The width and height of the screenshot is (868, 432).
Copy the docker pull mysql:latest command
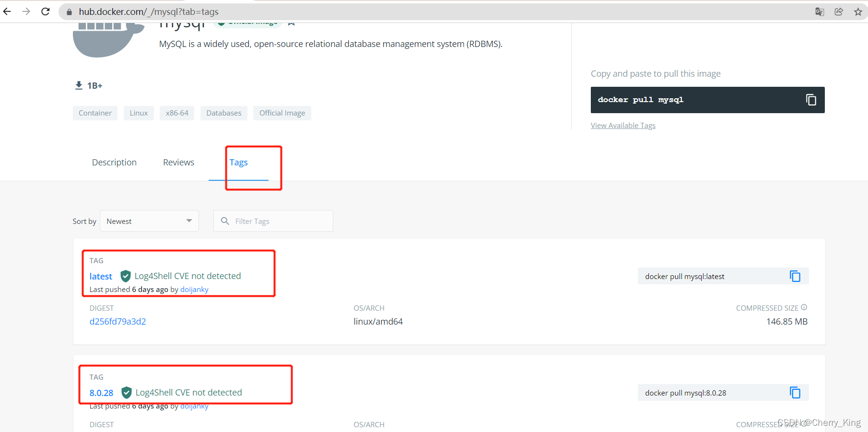point(795,276)
